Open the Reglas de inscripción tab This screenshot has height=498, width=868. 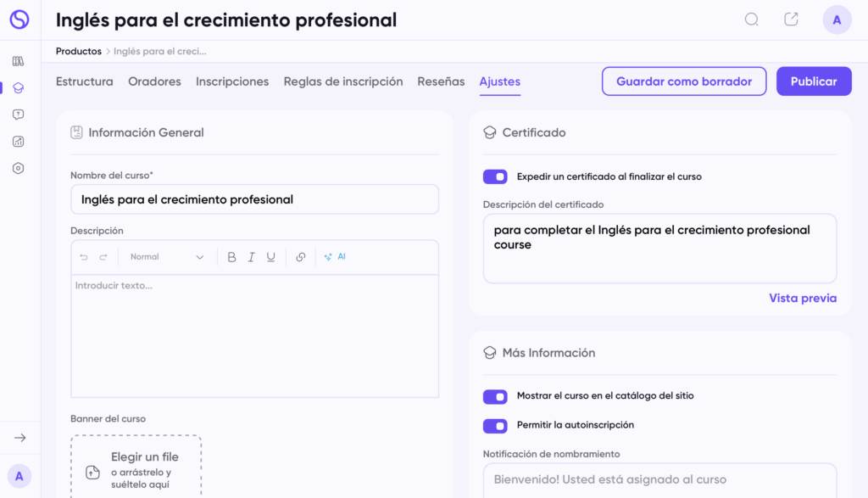coord(343,81)
